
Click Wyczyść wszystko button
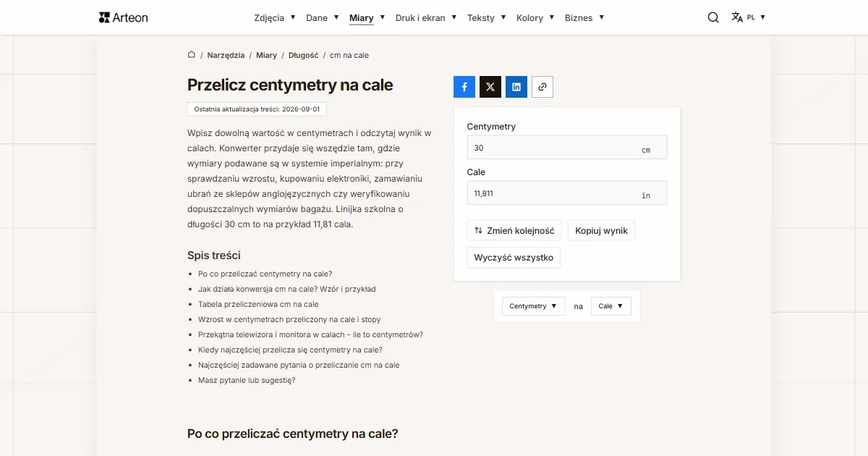tap(514, 258)
